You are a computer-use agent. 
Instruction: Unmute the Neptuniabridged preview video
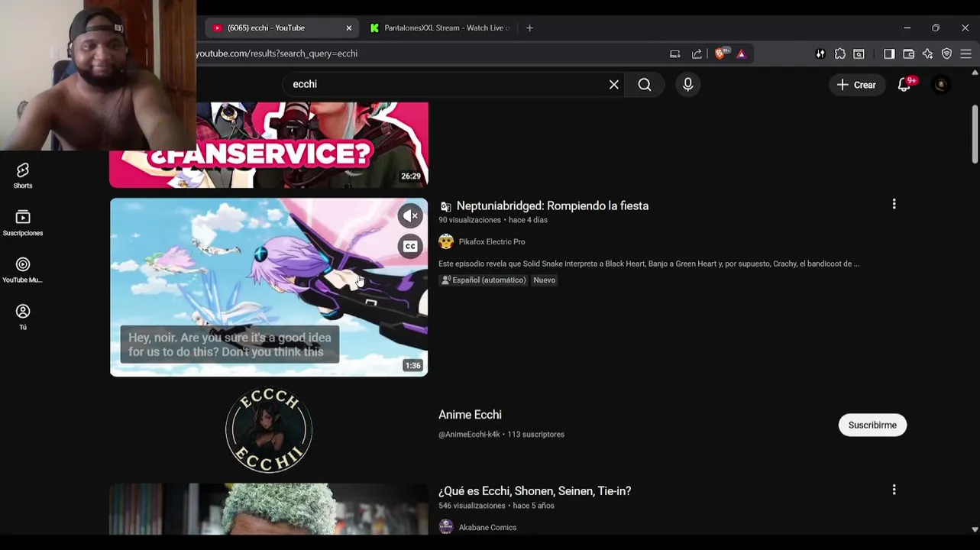point(410,215)
